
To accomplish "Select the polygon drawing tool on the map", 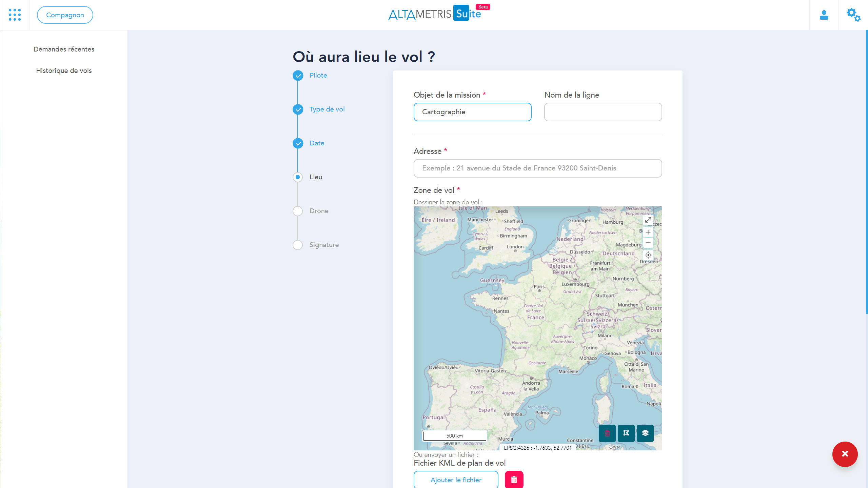I will click(626, 433).
